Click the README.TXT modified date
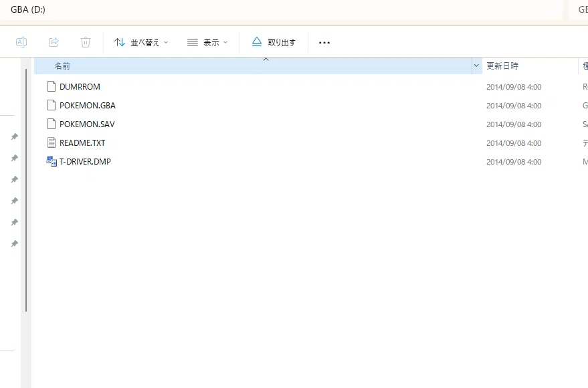 514,143
